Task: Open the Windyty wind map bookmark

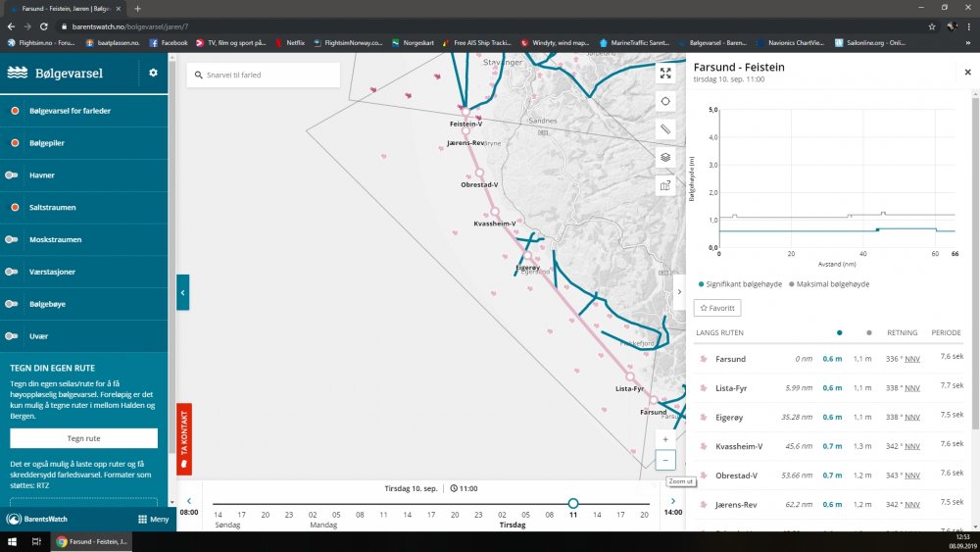Action: [555, 42]
